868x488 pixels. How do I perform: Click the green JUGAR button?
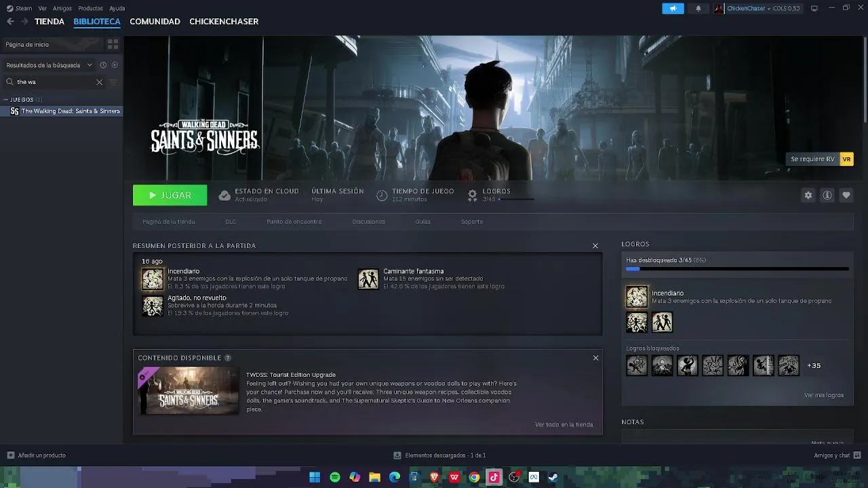point(170,195)
